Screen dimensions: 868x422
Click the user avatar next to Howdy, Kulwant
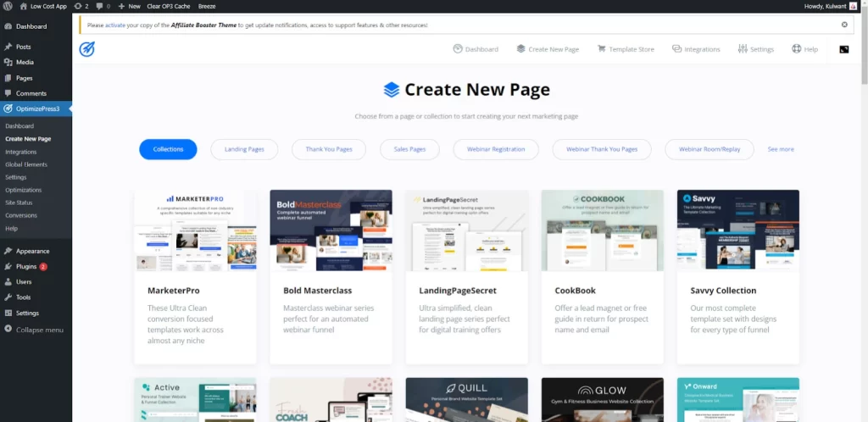pos(853,6)
